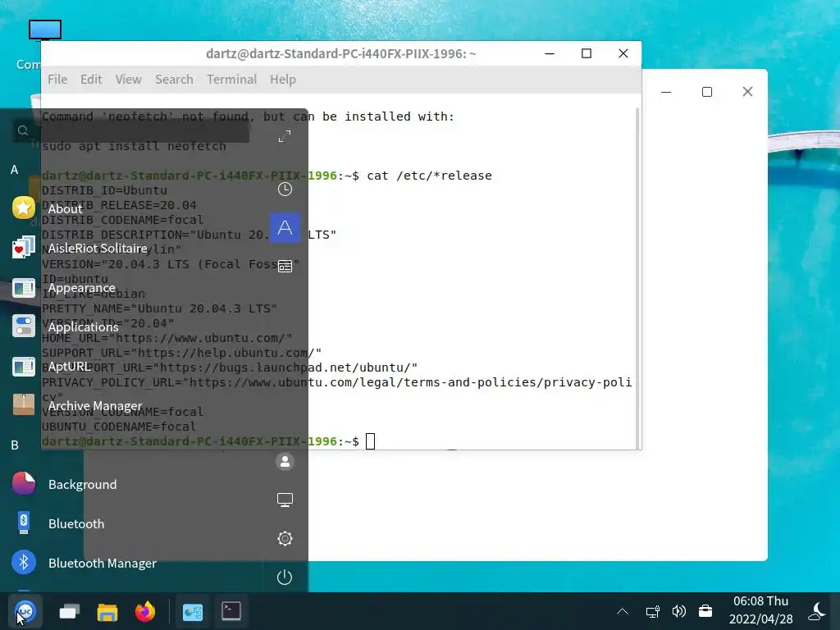Open the About app in start menu
The height and width of the screenshot is (630, 840).
coord(66,208)
